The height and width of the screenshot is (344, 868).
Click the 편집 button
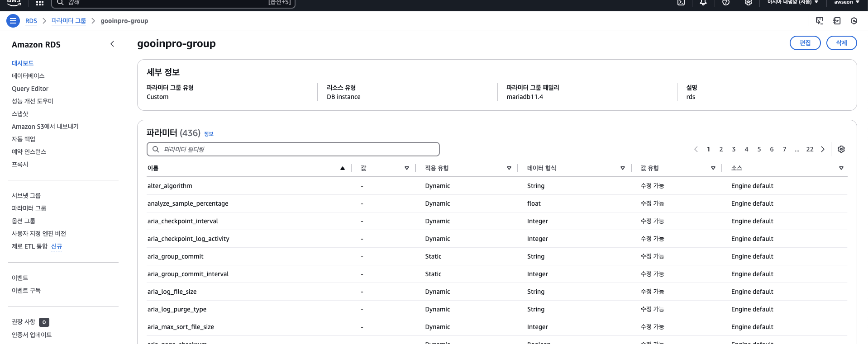click(x=805, y=43)
